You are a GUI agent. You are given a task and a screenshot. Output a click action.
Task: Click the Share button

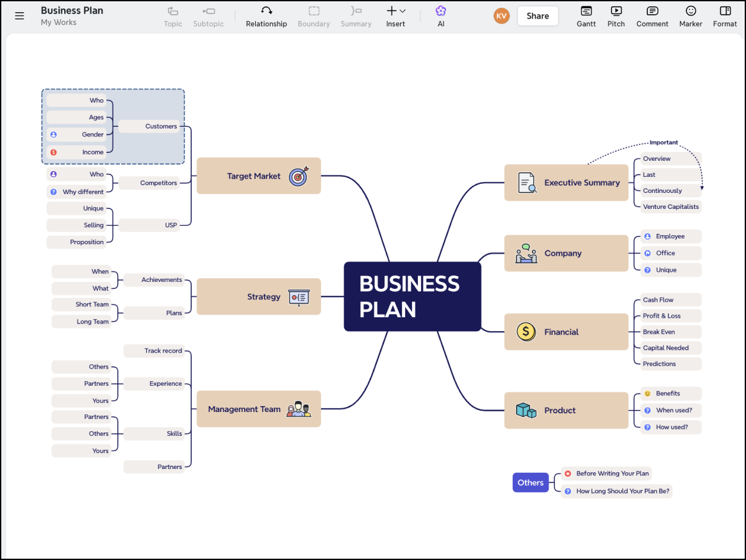click(x=538, y=16)
